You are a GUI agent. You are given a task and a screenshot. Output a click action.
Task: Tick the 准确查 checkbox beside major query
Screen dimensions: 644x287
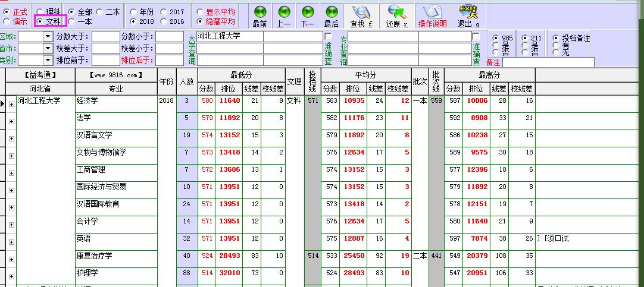click(476, 36)
